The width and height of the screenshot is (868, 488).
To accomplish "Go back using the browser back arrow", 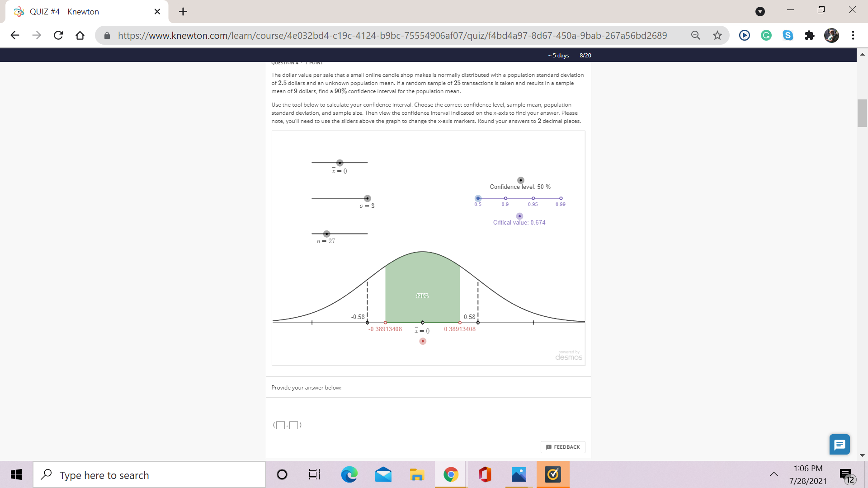I will (x=15, y=35).
